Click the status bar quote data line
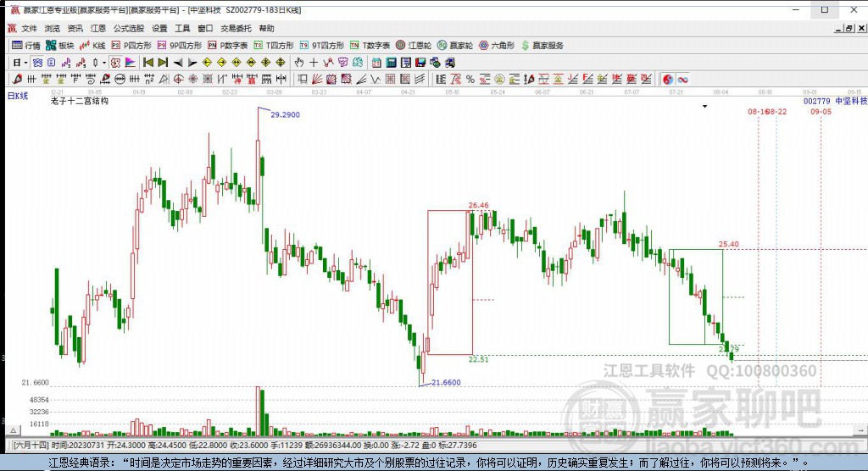Image resolution: width=868 pixels, height=471 pixels. tap(245, 445)
